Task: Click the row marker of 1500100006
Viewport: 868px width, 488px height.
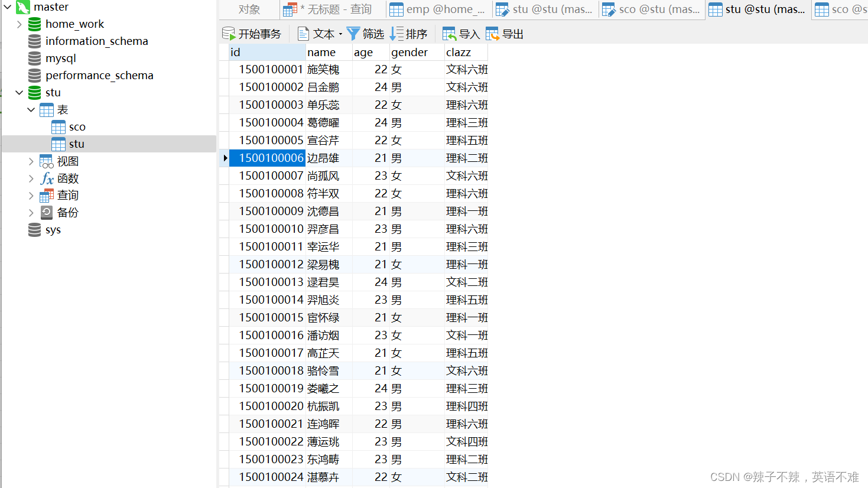Action: click(x=225, y=158)
